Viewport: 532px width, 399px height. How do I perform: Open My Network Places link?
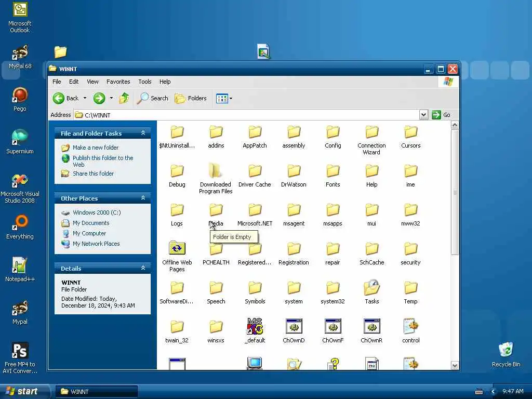pyautogui.click(x=96, y=244)
